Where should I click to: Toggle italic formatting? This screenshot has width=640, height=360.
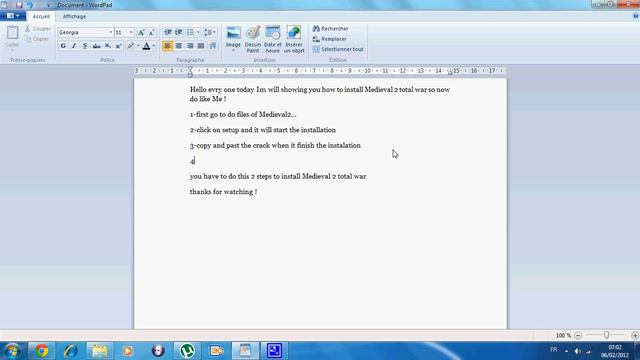[x=74, y=46]
